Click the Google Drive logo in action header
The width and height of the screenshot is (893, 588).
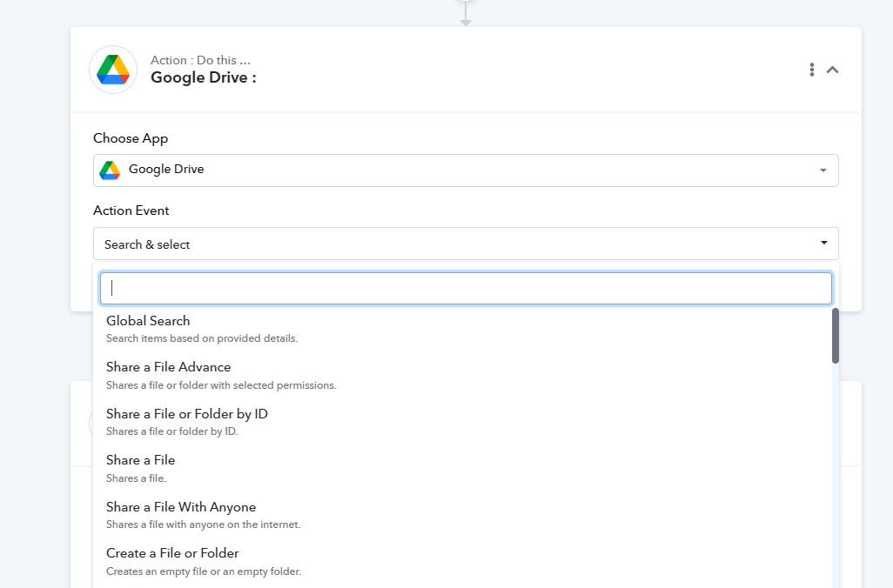pyautogui.click(x=113, y=70)
